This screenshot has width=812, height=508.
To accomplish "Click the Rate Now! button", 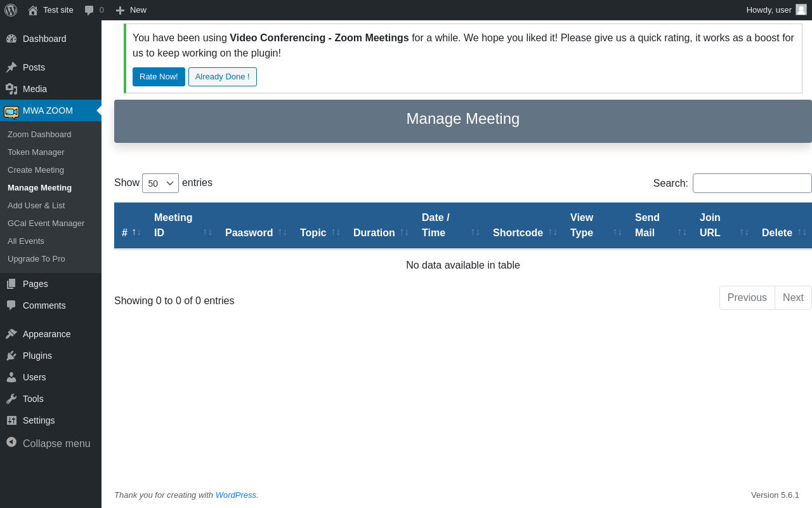I will [159, 77].
